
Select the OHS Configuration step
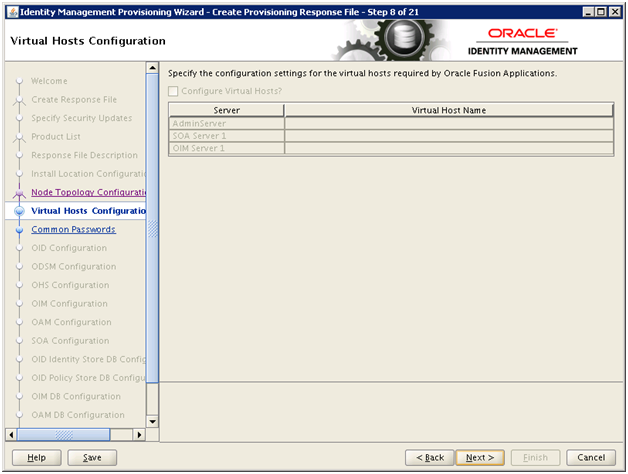click(x=70, y=285)
